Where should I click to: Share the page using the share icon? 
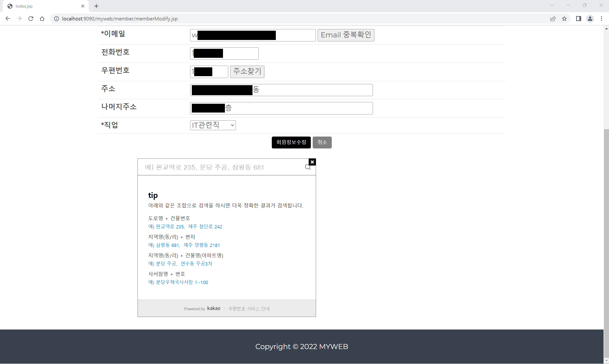[x=553, y=19]
